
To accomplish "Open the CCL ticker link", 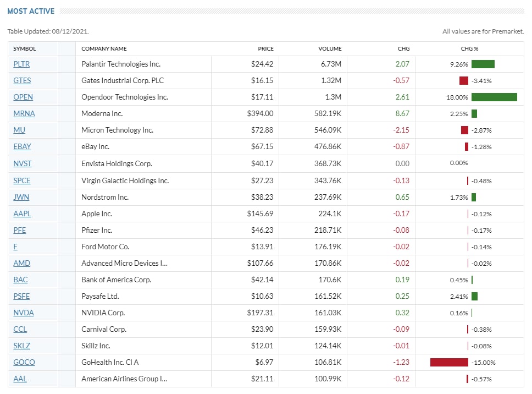I will point(20,329).
